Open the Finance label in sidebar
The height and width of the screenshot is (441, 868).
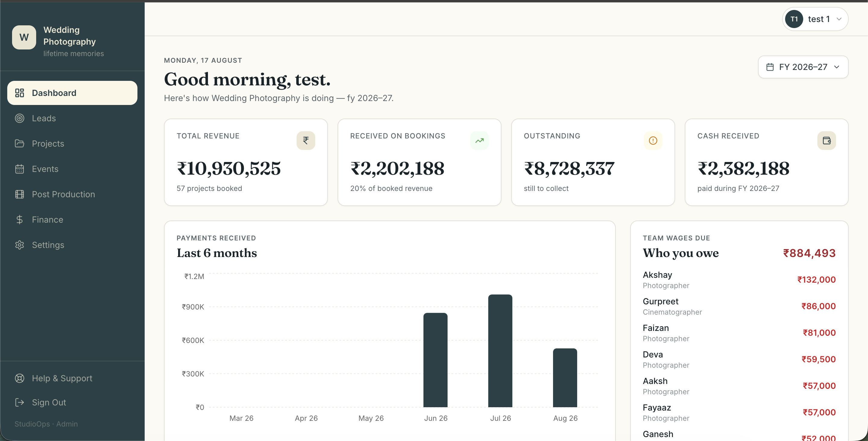(48, 220)
